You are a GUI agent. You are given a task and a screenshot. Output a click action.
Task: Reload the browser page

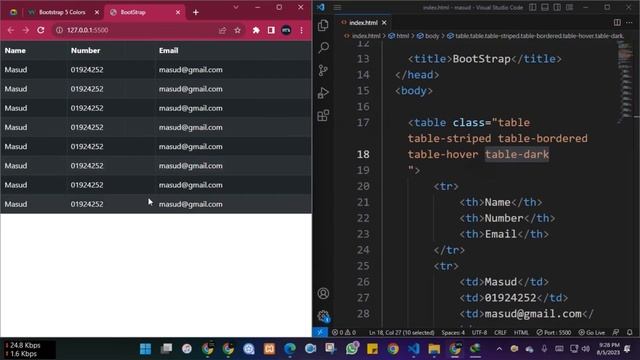[x=40, y=30]
